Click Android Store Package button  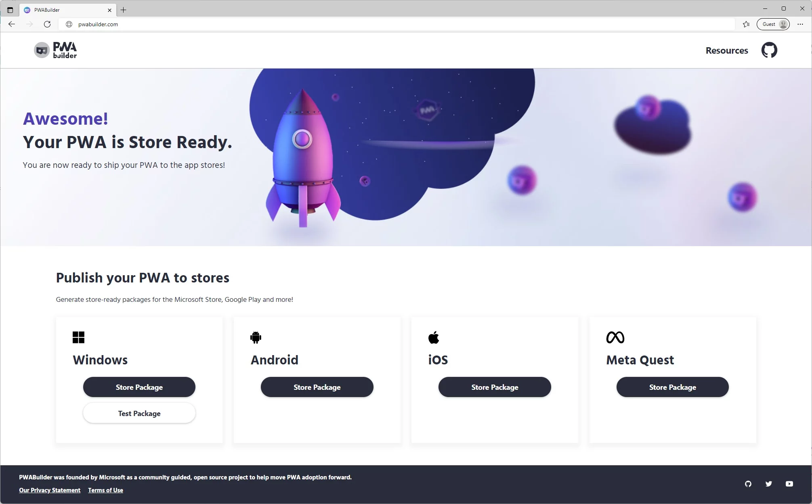pyautogui.click(x=317, y=387)
